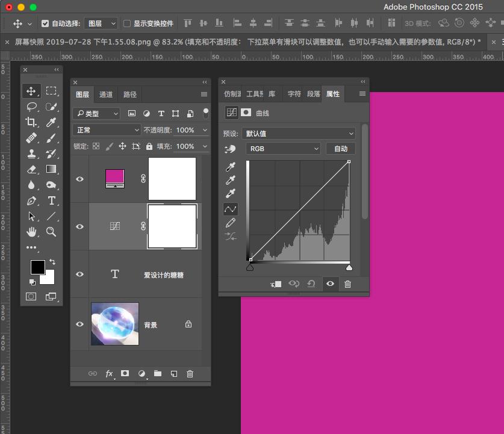Open the 正常 blend mode dropdown

click(x=107, y=130)
